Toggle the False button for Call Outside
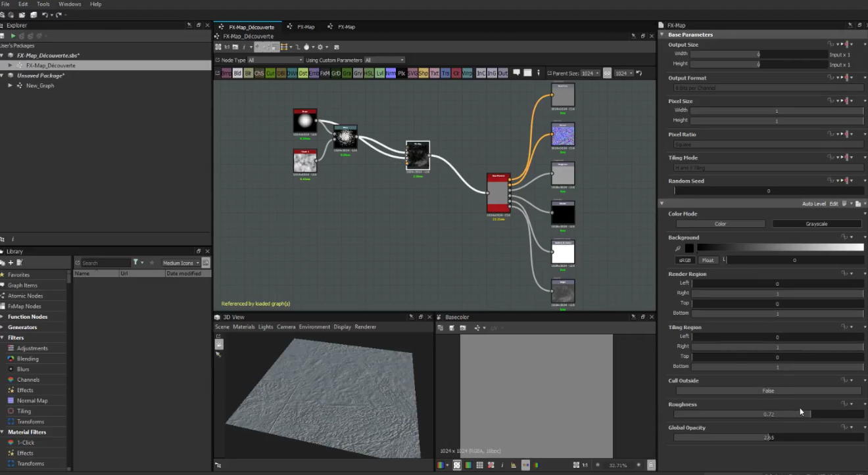The image size is (868, 475). pos(768,390)
